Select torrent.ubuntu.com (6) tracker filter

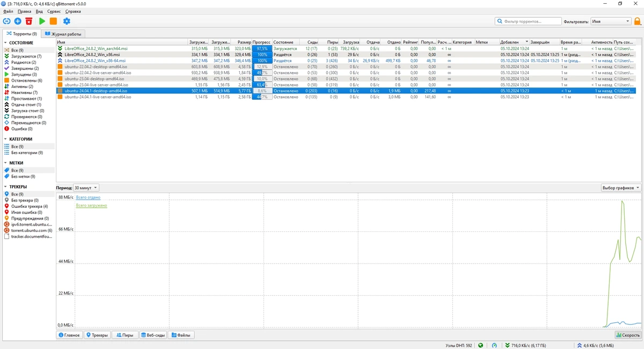(x=28, y=230)
